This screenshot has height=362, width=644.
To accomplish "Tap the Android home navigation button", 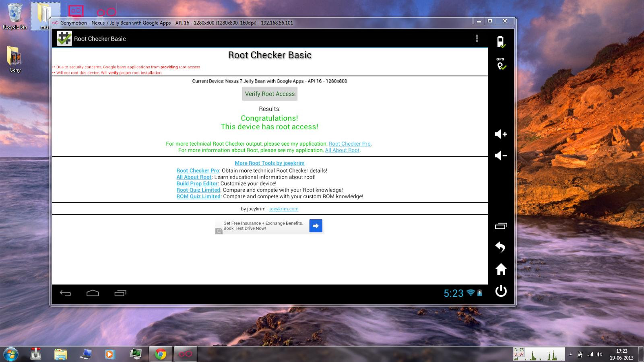I will (93, 293).
